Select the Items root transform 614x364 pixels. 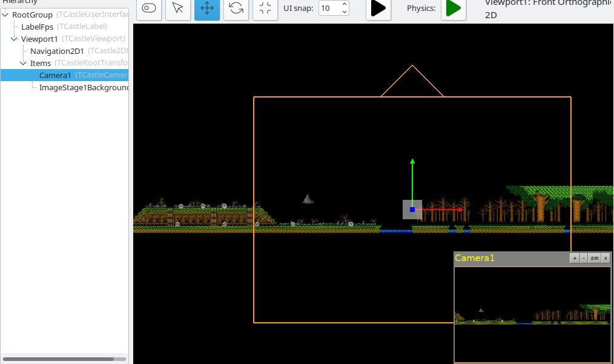tap(41, 64)
